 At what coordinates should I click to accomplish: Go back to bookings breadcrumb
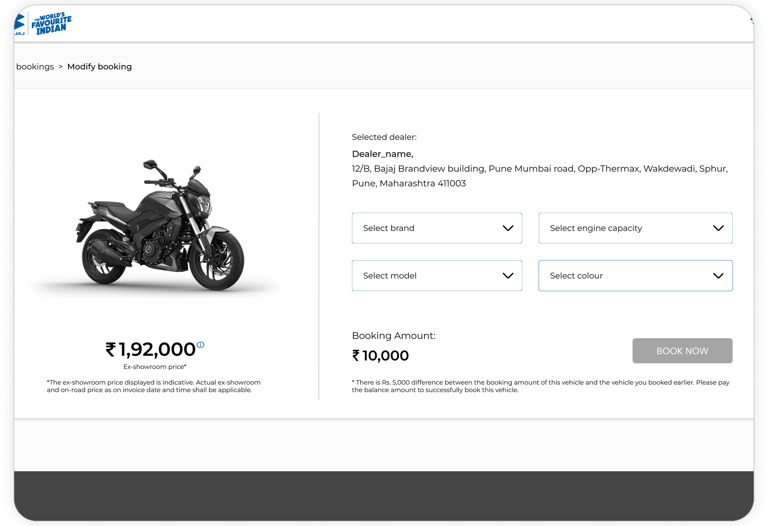[x=35, y=67]
